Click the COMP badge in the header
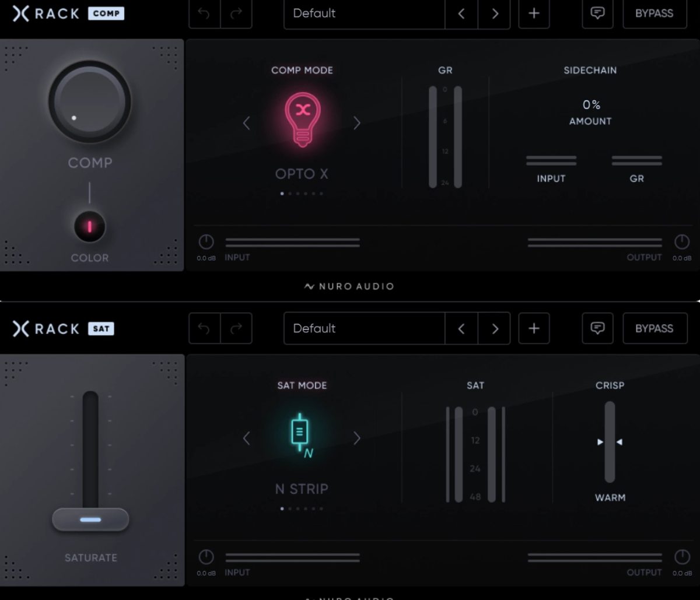Screen dimensions: 700x600 (106, 13)
